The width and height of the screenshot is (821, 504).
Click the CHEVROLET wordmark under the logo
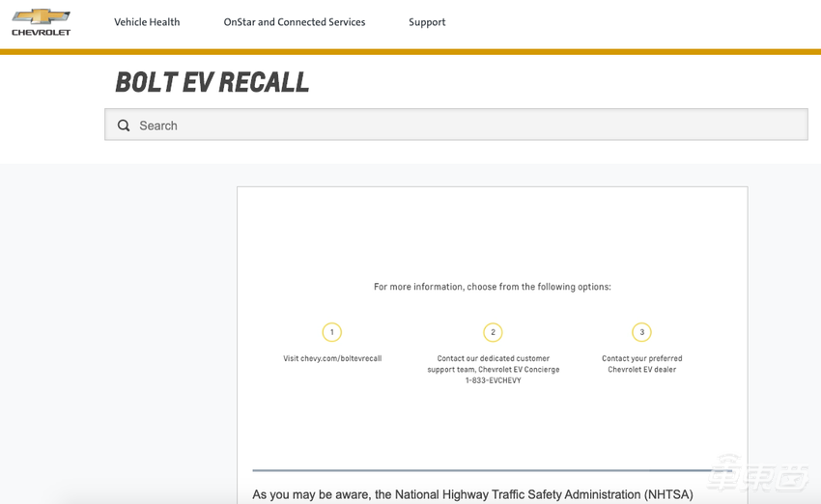(41, 33)
